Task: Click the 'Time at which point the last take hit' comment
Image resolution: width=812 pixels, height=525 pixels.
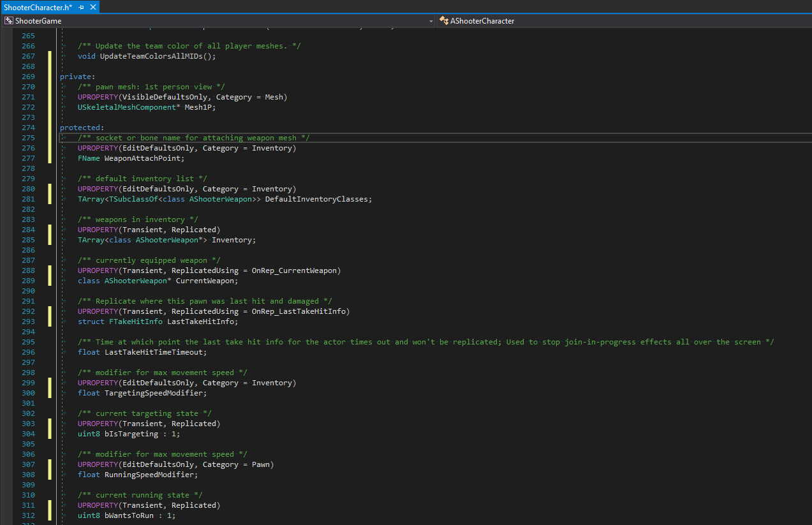Action: click(x=425, y=342)
